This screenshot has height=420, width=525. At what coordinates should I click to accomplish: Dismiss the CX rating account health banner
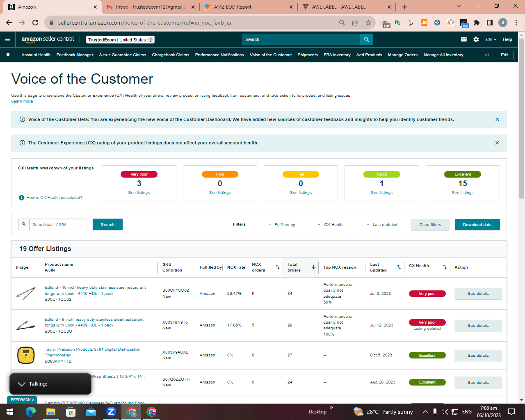[x=497, y=143]
